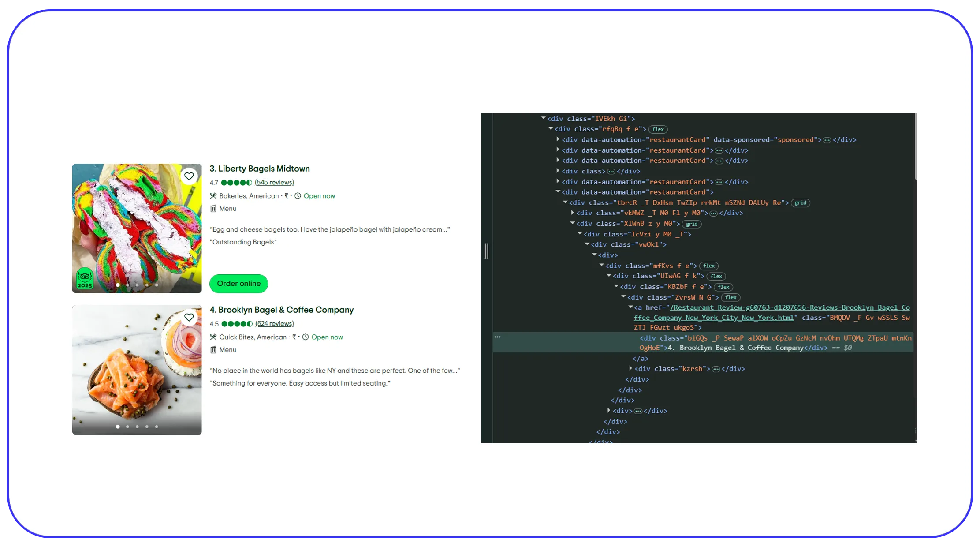Open the ellipsis actions on highlighted DOM row
Viewport: 980px width, 547px height.
coord(498,337)
